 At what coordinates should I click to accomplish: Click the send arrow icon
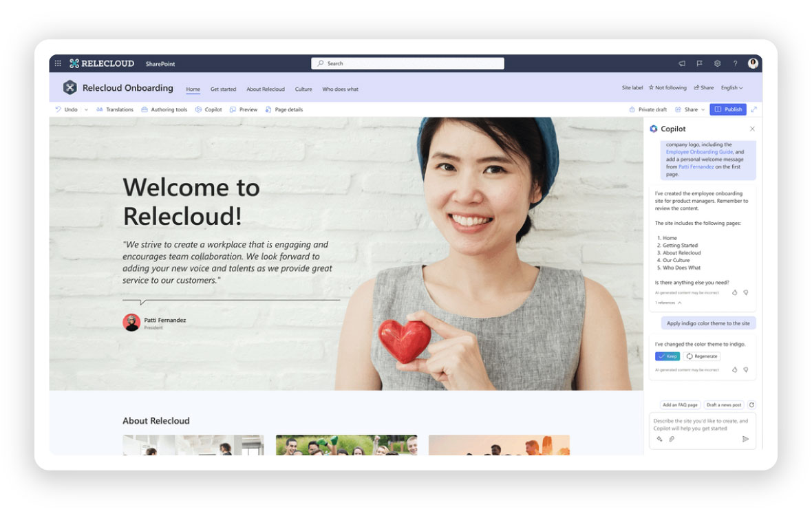pos(745,439)
